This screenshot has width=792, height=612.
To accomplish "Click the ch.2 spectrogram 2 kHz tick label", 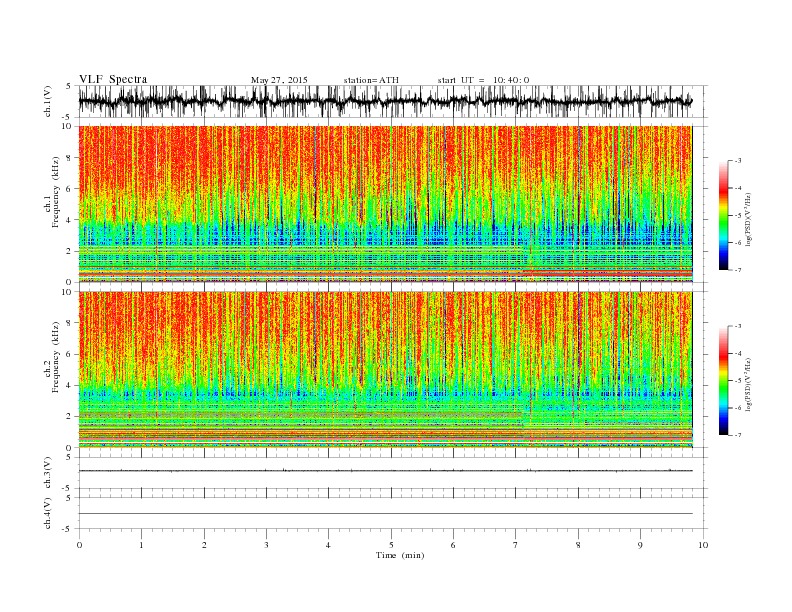I will (70, 417).
